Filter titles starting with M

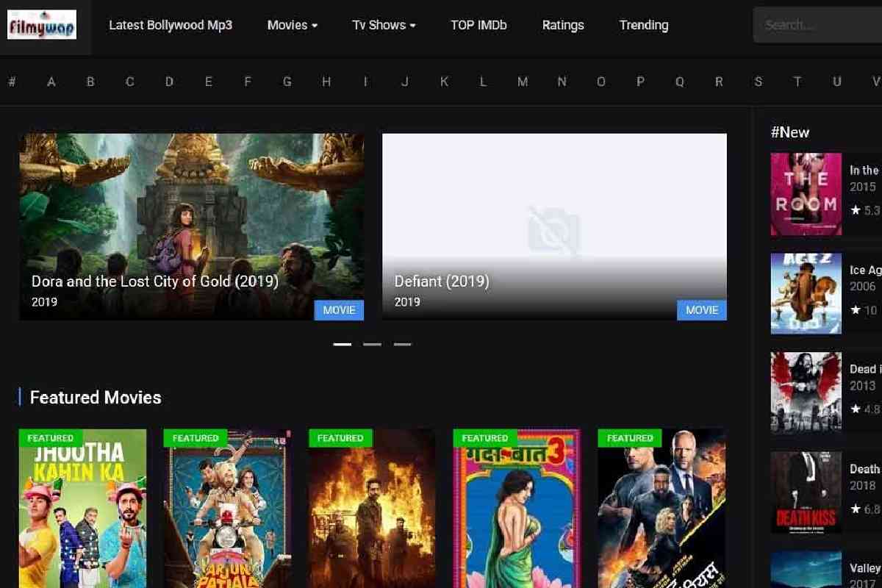coord(523,82)
